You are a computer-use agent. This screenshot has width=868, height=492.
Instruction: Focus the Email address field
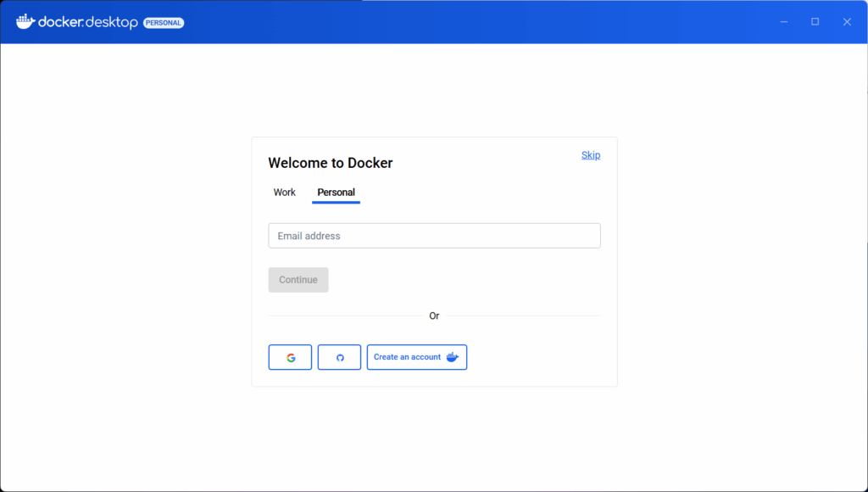coord(435,236)
